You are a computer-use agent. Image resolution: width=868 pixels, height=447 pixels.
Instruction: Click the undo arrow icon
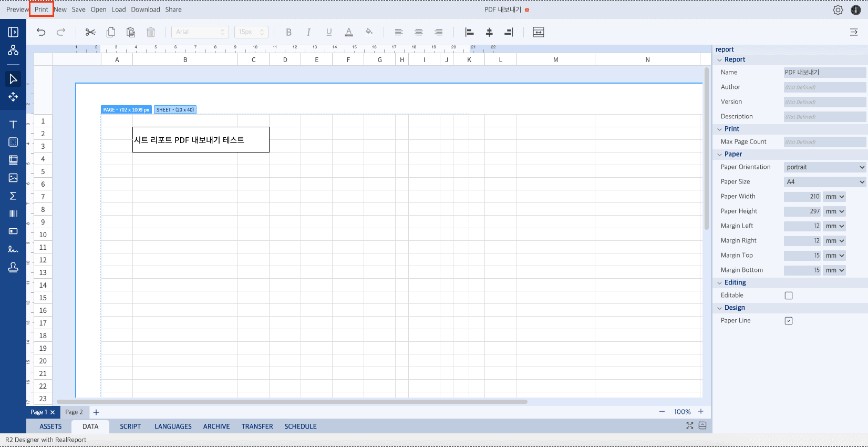point(41,32)
